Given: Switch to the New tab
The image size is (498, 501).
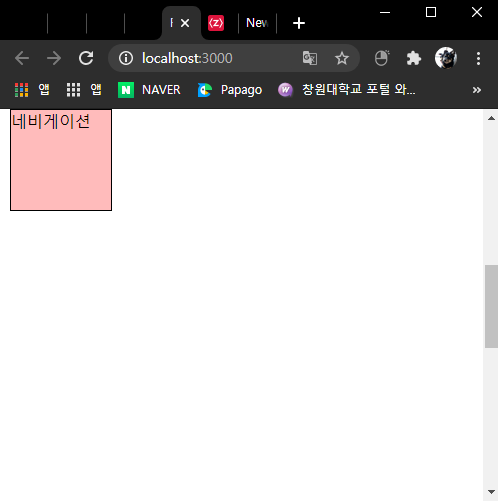Looking at the screenshot, I should click(x=257, y=23).
